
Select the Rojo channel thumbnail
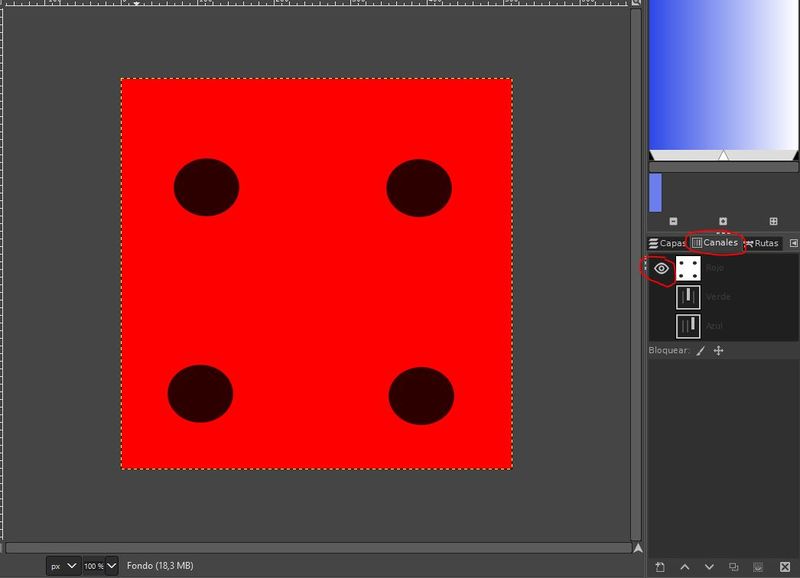[688, 268]
